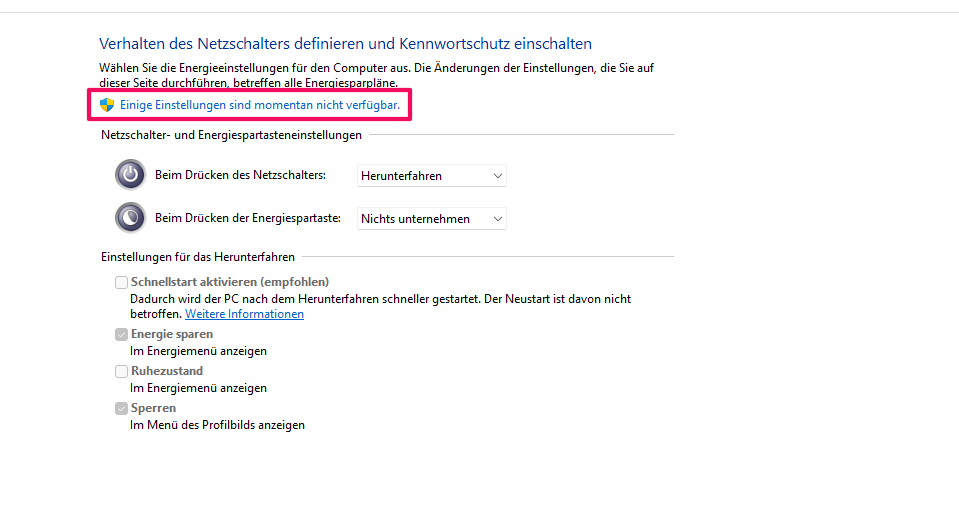The image size is (959, 519).
Task: Follow the Weitere Informationen link
Action: click(244, 314)
